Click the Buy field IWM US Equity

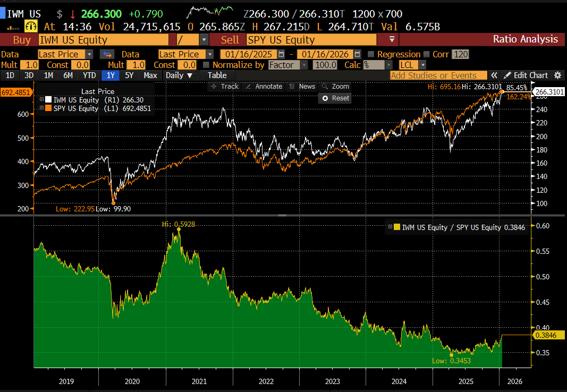(x=104, y=40)
